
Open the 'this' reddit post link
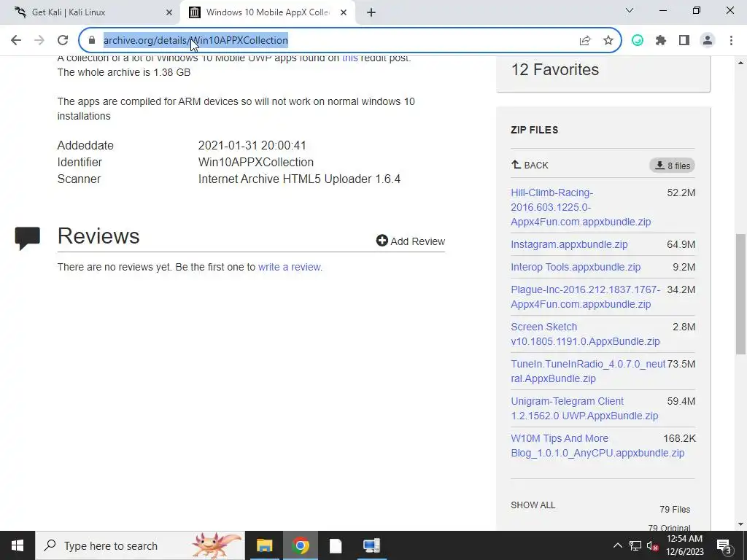(349, 58)
